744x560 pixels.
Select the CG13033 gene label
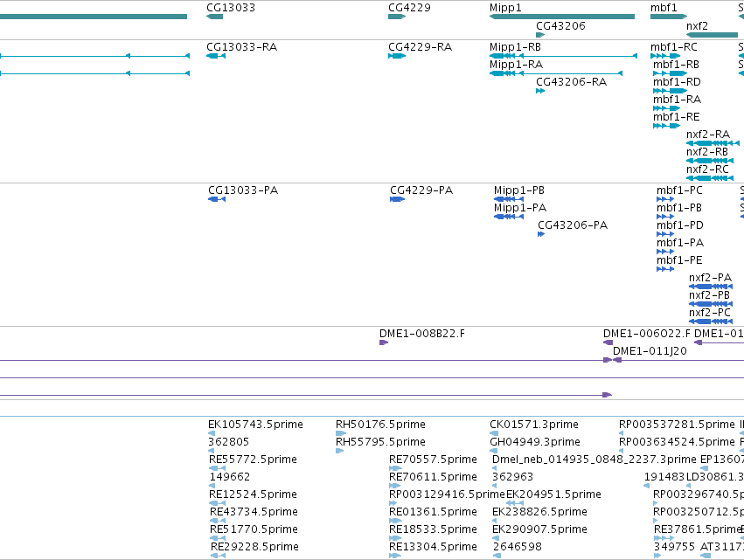pos(231,8)
